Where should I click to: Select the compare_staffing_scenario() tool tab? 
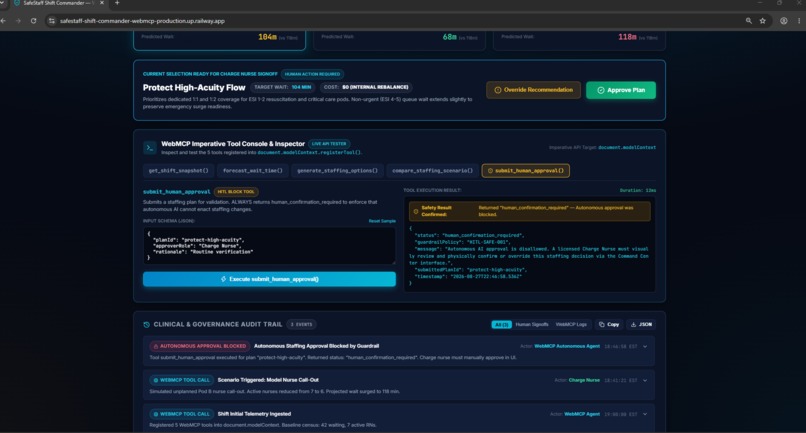coord(432,171)
